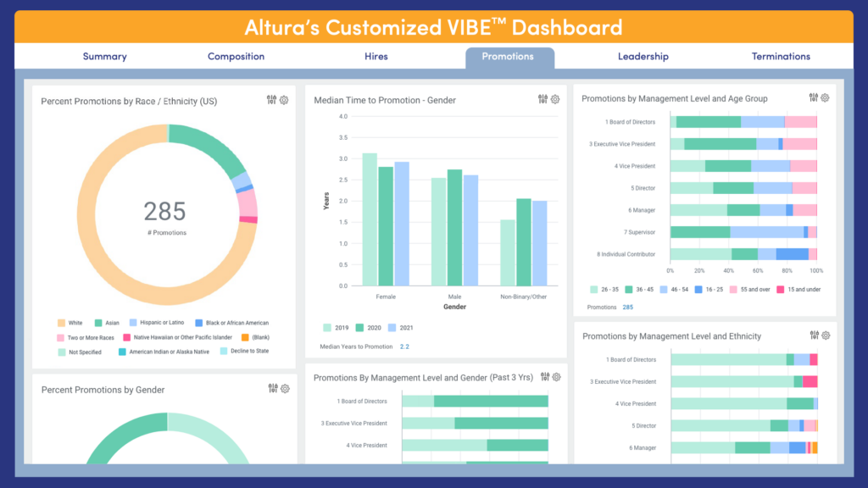The height and width of the screenshot is (488, 868).
Task: Select the Promotions tab
Action: (x=509, y=58)
